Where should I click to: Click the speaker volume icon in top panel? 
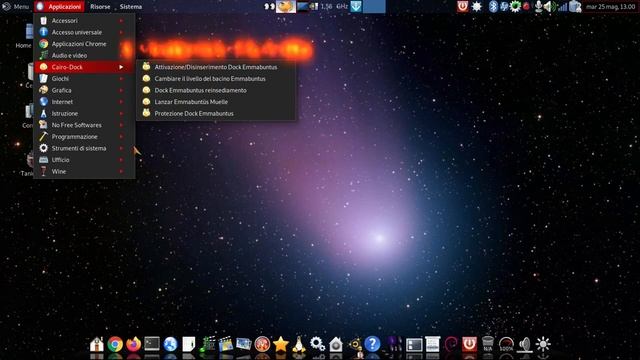[x=549, y=6]
